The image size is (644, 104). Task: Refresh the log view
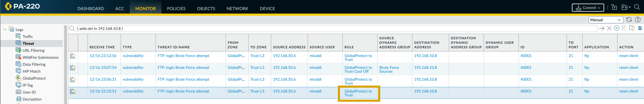tap(629, 20)
